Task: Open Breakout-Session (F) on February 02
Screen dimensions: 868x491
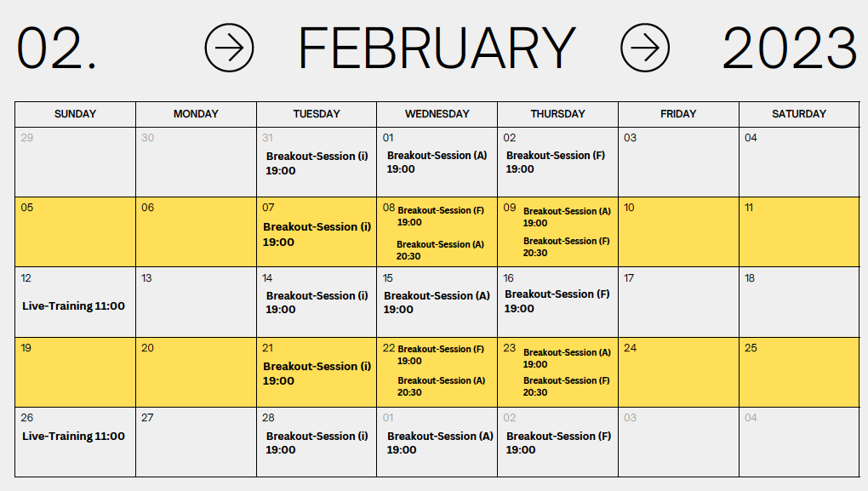Action: pyautogui.click(x=555, y=163)
